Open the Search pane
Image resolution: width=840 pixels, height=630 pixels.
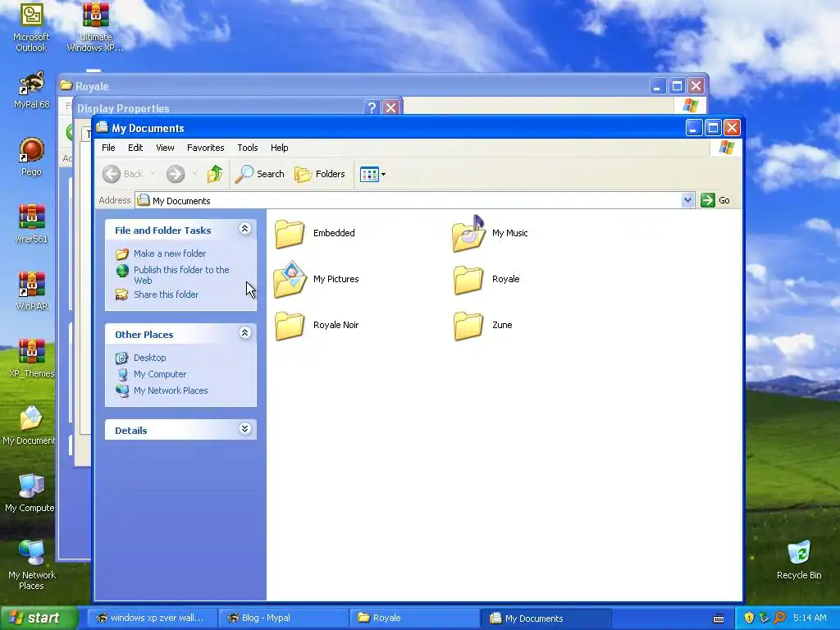(x=260, y=174)
